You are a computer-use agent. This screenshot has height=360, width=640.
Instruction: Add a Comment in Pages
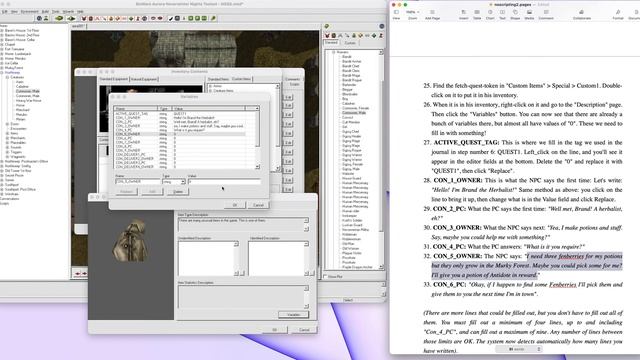click(546, 14)
